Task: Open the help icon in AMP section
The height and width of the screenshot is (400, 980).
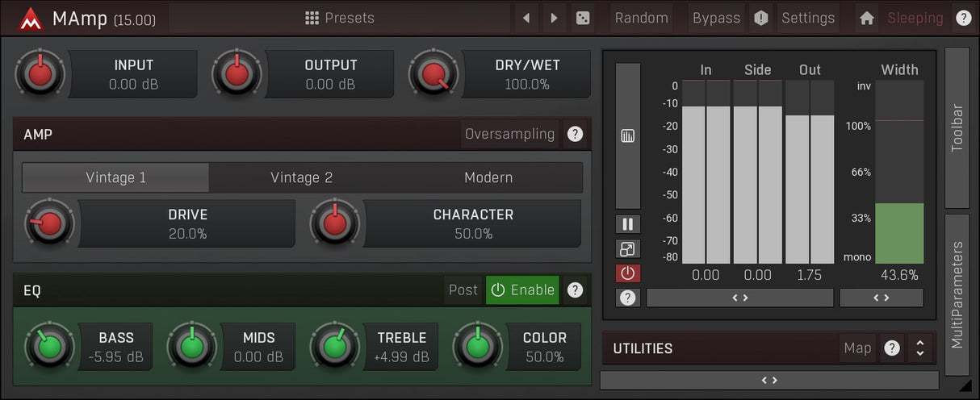Action: click(575, 134)
